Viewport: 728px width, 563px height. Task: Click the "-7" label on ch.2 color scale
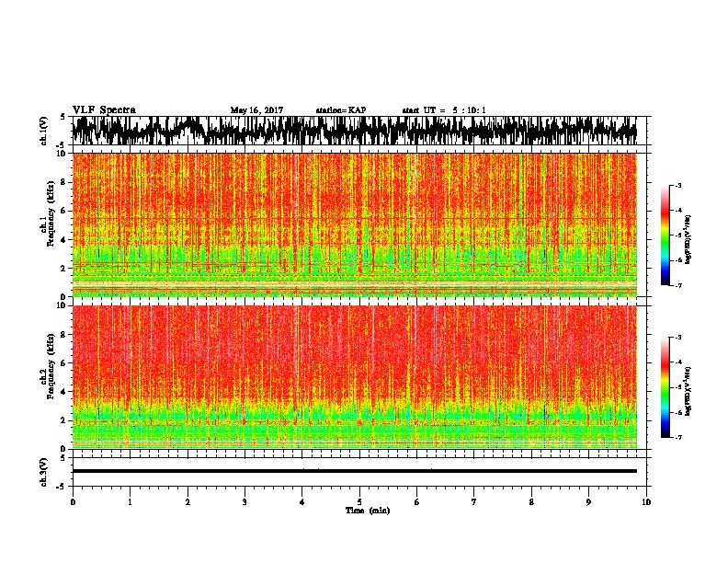click(678, 437)
